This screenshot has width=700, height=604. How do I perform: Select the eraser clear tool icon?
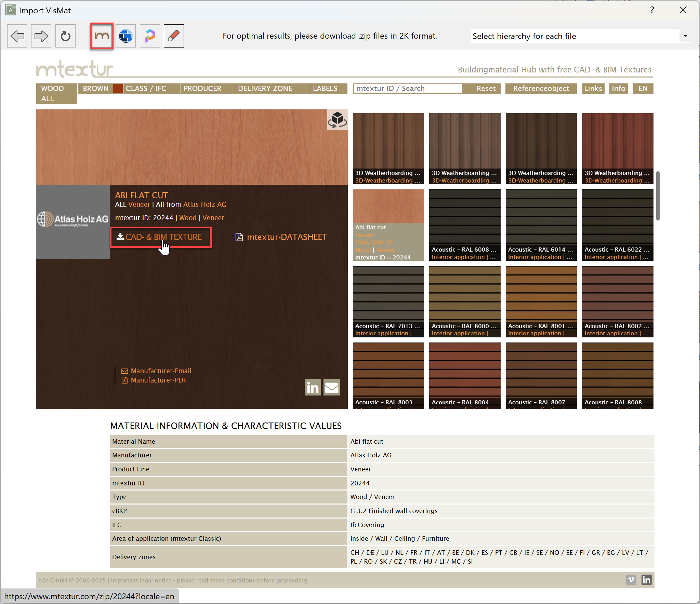click(x=174, y=36)
